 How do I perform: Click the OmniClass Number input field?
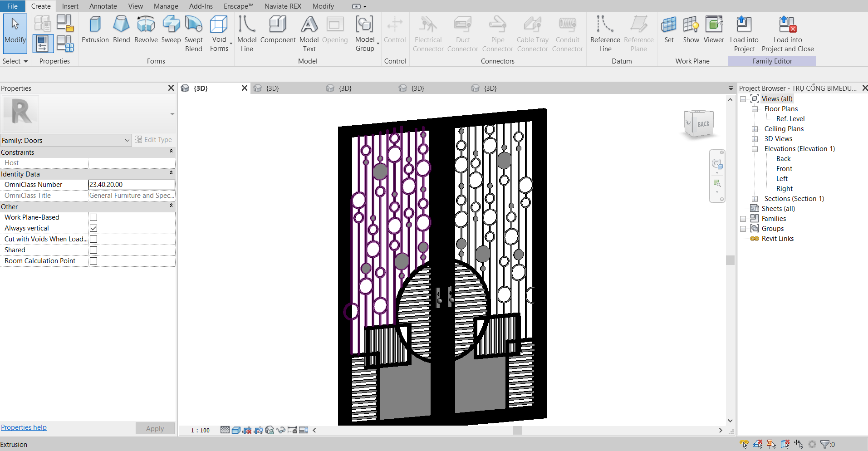point(131,185)
